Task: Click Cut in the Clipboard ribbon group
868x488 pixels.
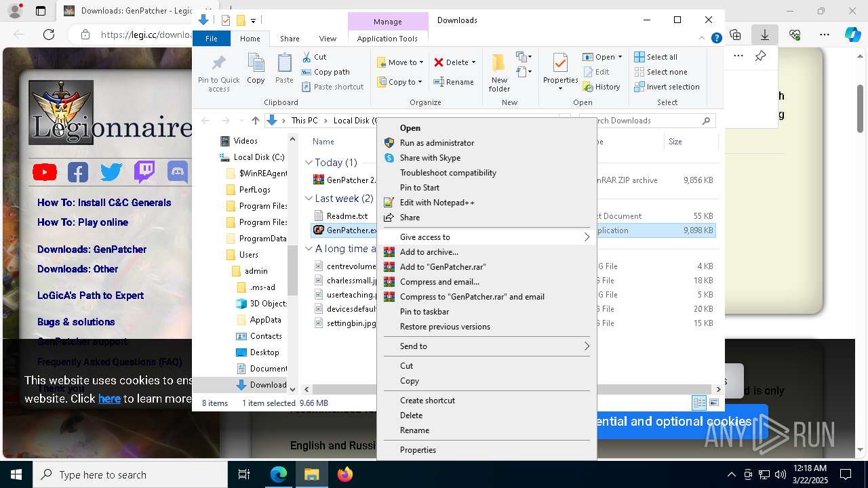Action: (315, 57)
